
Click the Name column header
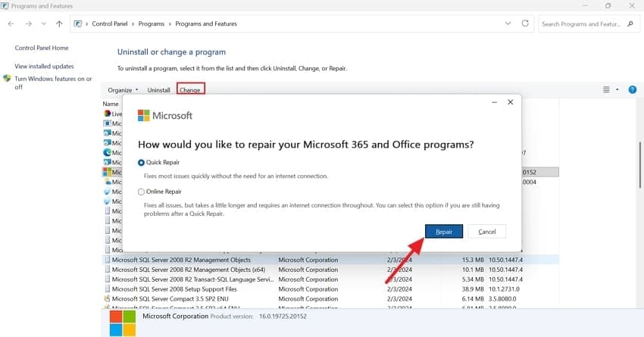coord(111,104)
